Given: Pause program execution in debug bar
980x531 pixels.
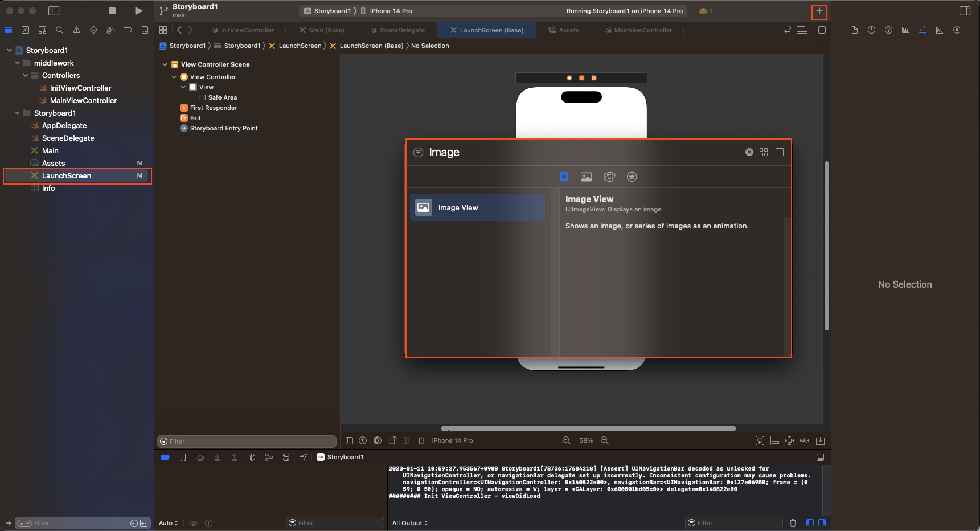Looking at the screenshot, I should pyautogui.click(x=183, y=457).
